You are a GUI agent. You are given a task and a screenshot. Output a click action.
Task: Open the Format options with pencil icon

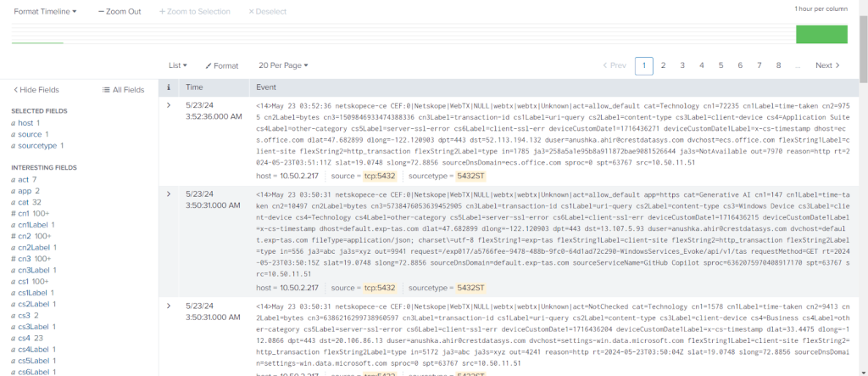[x=222, y=65]
